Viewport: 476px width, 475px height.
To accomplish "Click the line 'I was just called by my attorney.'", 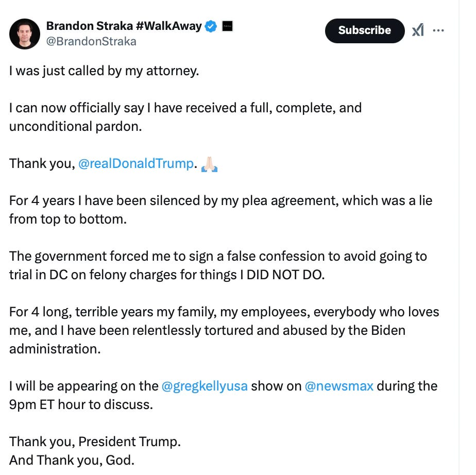I will pyautogui.click(x=104, y=71).
